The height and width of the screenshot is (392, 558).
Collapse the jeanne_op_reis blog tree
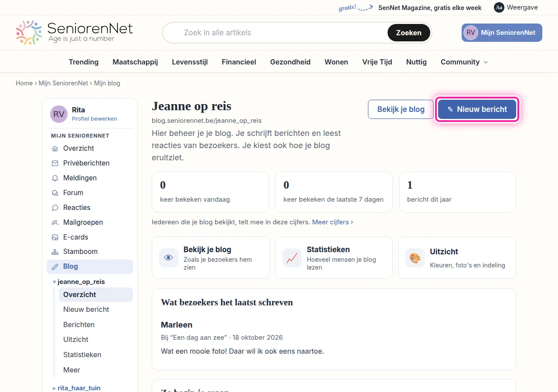click(x=54, y=282)
